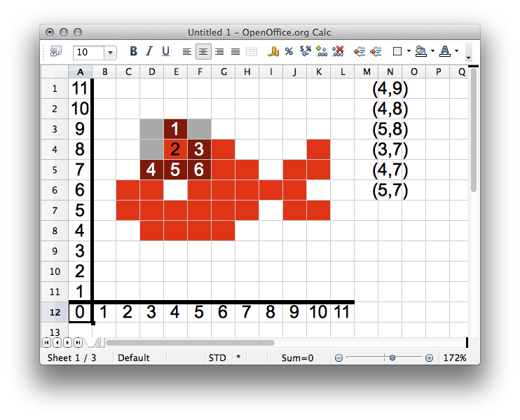Open the Borders dropdown arrow
Screen dimensions: 520x420
coord(409,51)
